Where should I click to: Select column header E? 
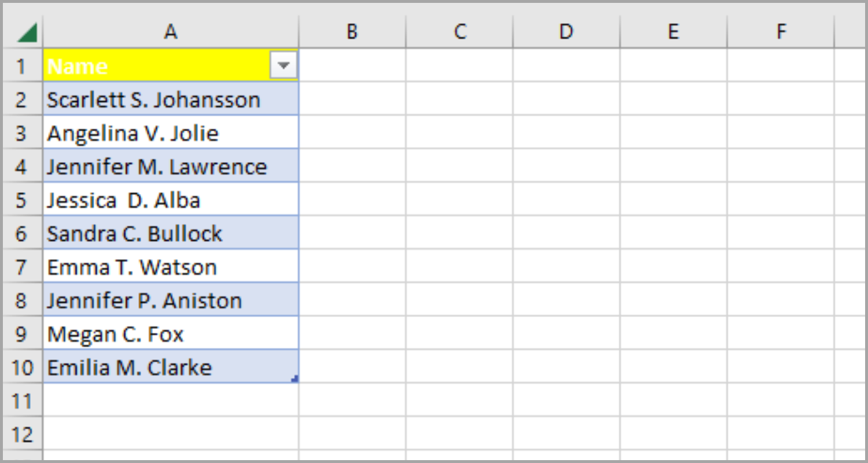[673, 32]
